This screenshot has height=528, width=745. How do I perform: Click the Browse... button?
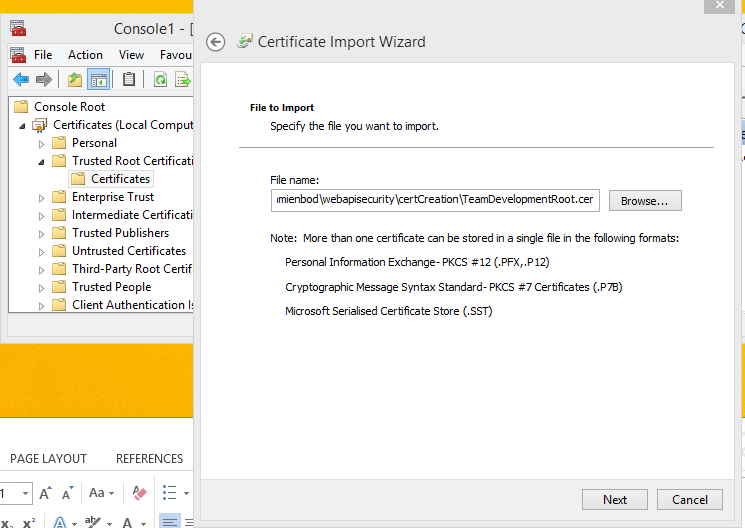pyautogui.click(x=645, y=201)
